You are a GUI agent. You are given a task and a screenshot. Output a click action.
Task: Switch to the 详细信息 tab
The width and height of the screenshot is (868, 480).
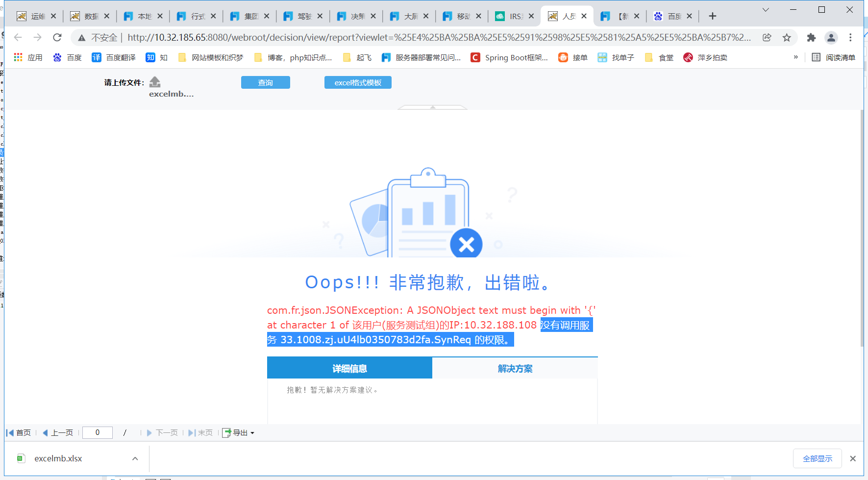click(349, 368)
